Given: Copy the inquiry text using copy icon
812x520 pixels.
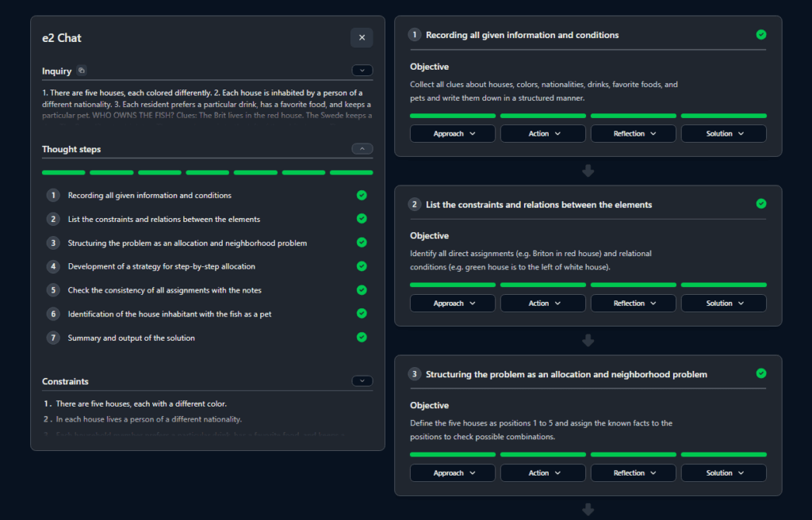Looking at the screenshot, I should pos(82,71).
